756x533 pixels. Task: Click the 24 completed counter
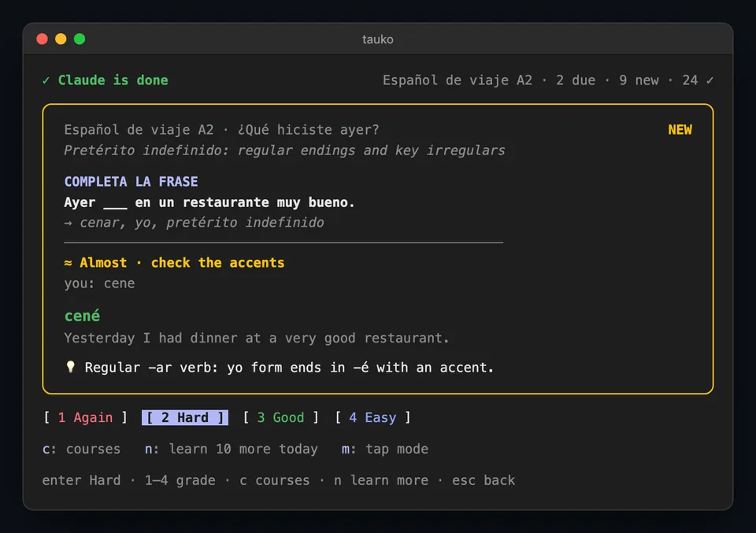[698, 80]
